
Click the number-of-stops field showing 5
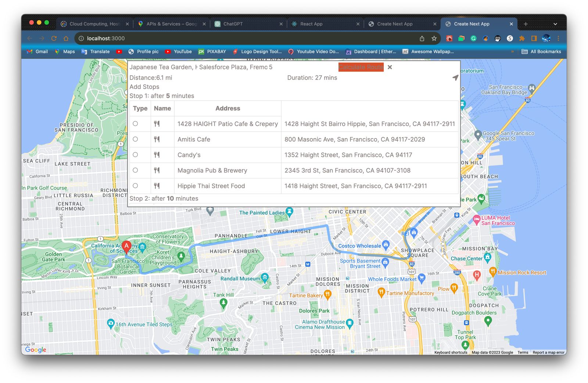[302, 67]
